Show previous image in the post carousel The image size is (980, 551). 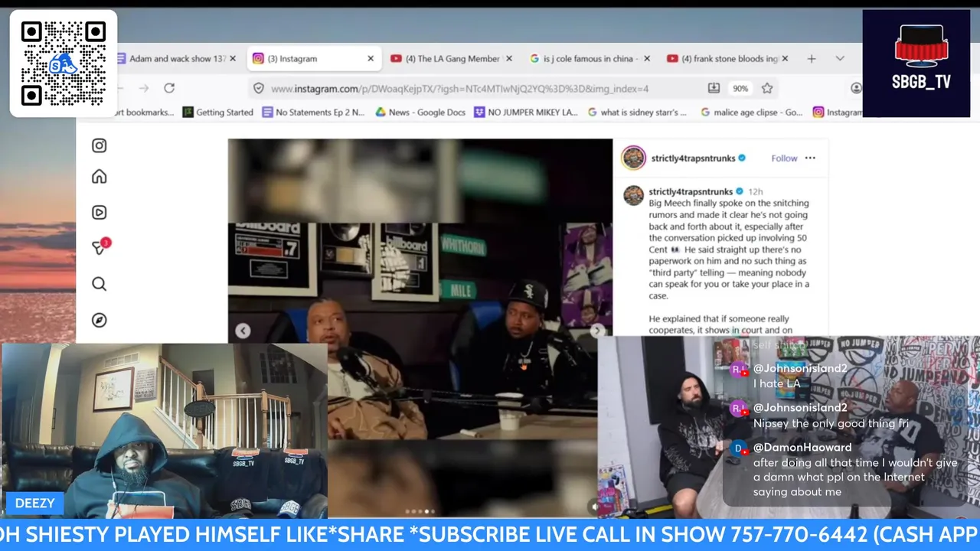tap(243, 331)
